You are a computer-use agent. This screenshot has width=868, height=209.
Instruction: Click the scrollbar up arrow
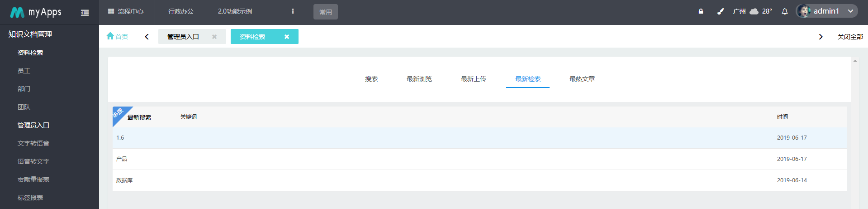[855, 60]
